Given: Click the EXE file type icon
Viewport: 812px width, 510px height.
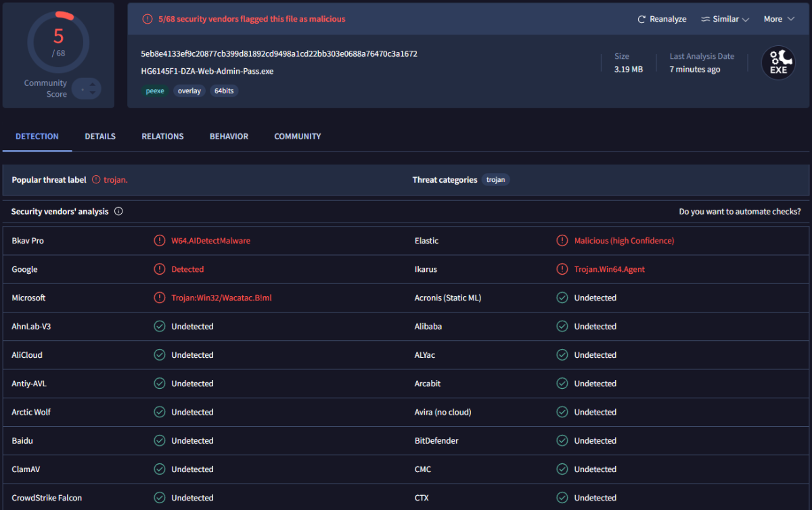Looking at the screenshot, I should tap(778, 63).
